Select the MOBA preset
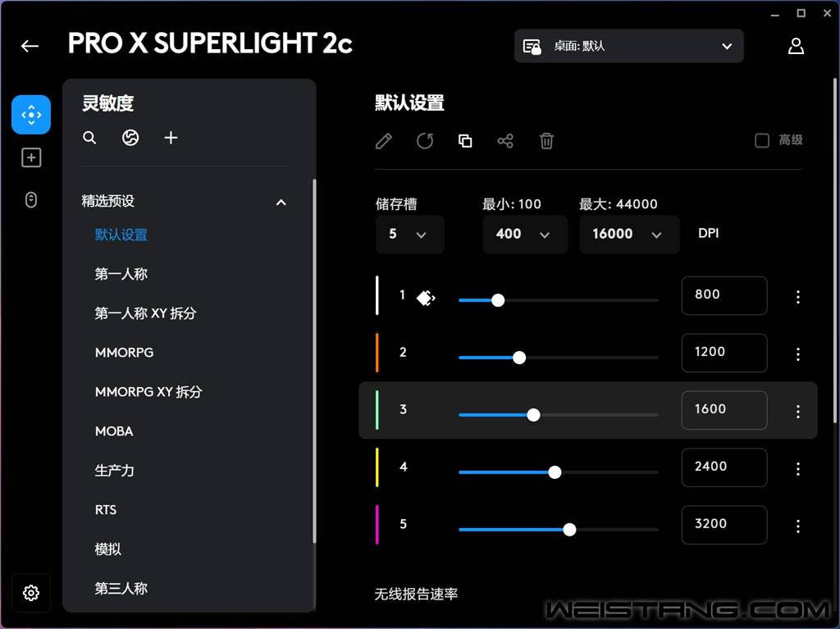Viewport: 840px width, 629px height. click(114, 431)
